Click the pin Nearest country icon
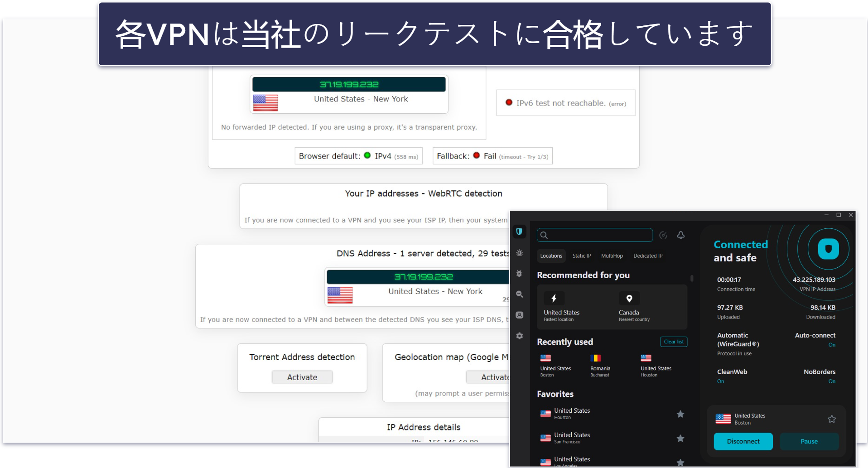Image resolution: width=868 pixels, height=468 pixels. 629,298
